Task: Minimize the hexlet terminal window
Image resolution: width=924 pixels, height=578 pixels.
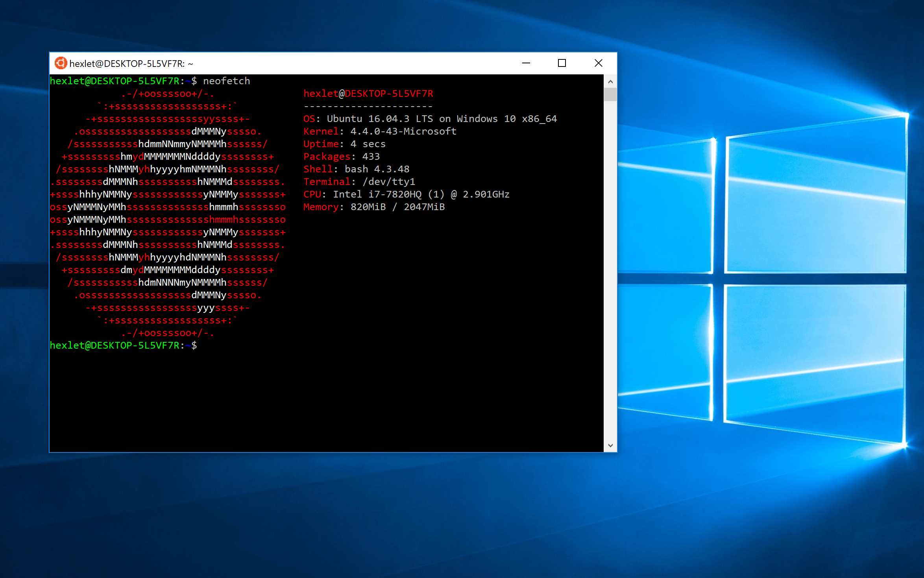Action: (526, 63)
